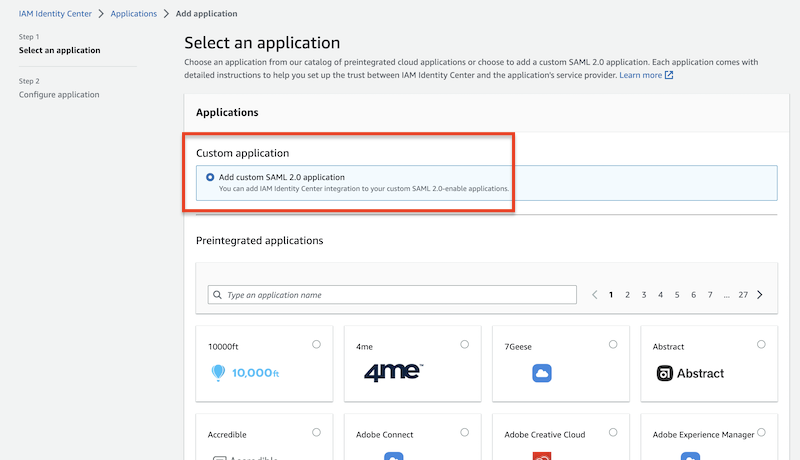Image resolution: width=800 pixels, height=460 pixels.
Task: Select the 4me radio button
Action: point(464,344)
